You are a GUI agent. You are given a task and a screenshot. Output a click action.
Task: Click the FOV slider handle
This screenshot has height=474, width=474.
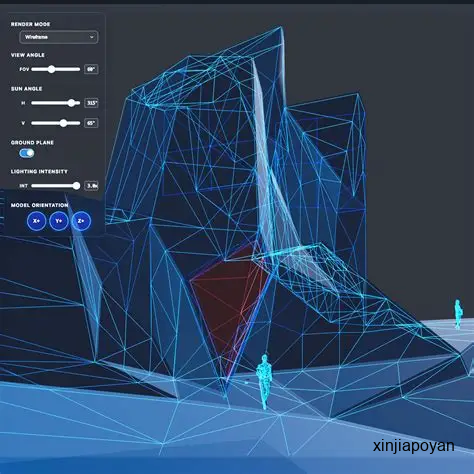tap(51, 69)
